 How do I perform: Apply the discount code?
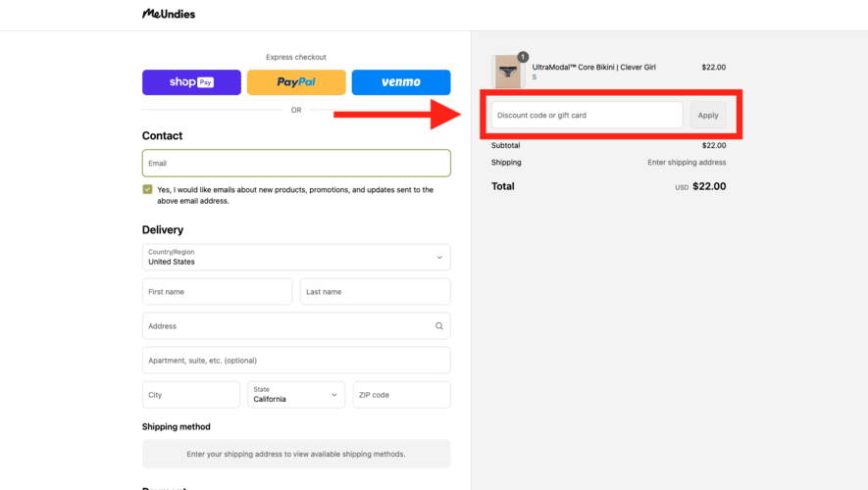point(708,115)
